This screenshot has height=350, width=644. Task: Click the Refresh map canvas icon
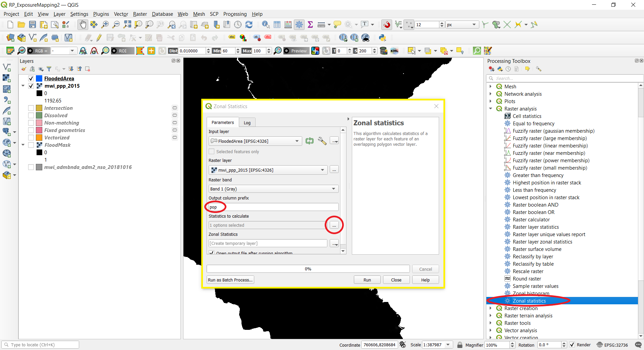point(249,24)
